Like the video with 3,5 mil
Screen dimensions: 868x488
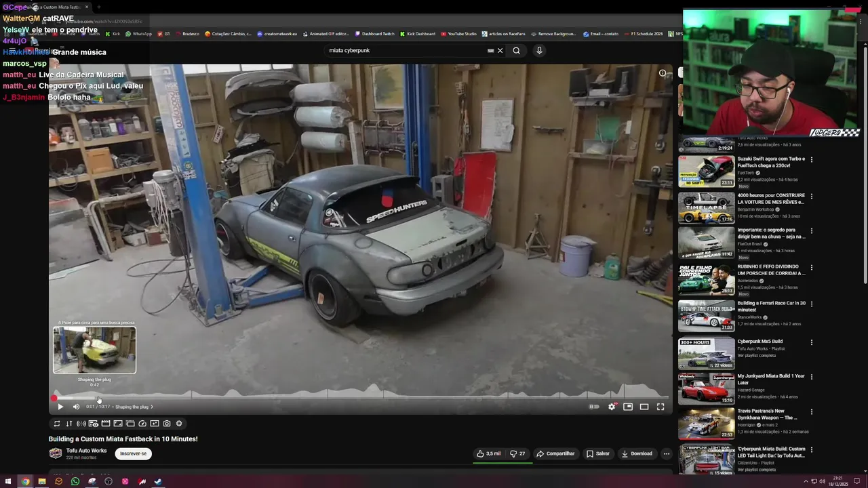click(x=488, y=453)
